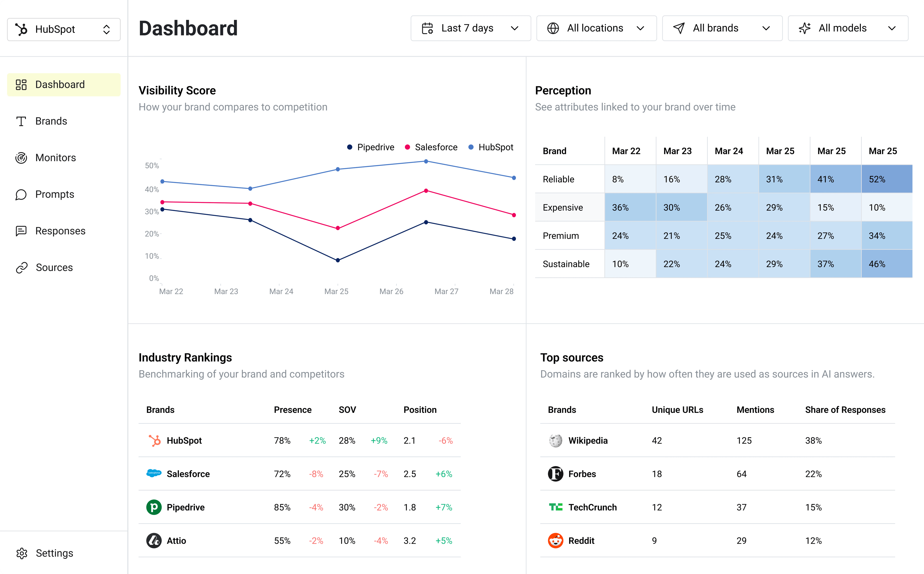The width and height of the screenshot is (924, 574).
Task: Open the Last 7 days date dropdown
Action: [x=470, y=28]
